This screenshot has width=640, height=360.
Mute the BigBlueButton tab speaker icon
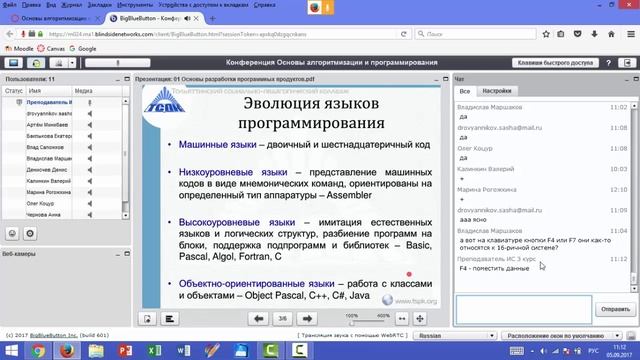pyautogui.click(x=187, y=18)
